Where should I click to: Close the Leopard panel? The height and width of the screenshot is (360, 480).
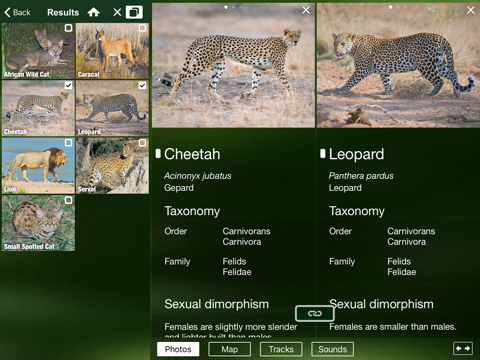tap(470, 10)
